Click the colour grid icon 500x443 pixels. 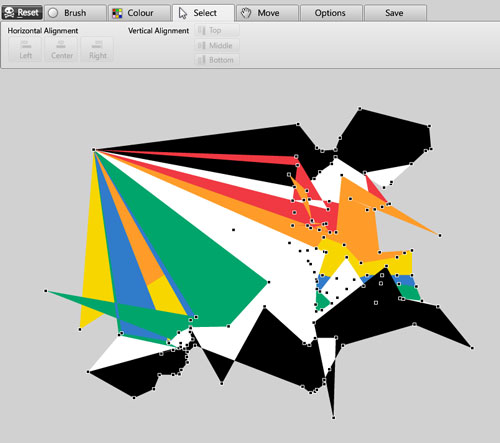pos(117,13)
